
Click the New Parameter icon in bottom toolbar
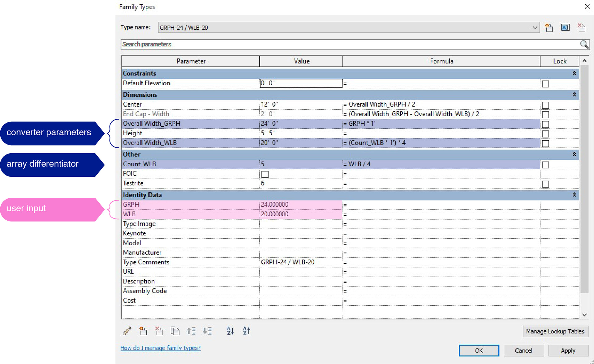click(143, 331)
